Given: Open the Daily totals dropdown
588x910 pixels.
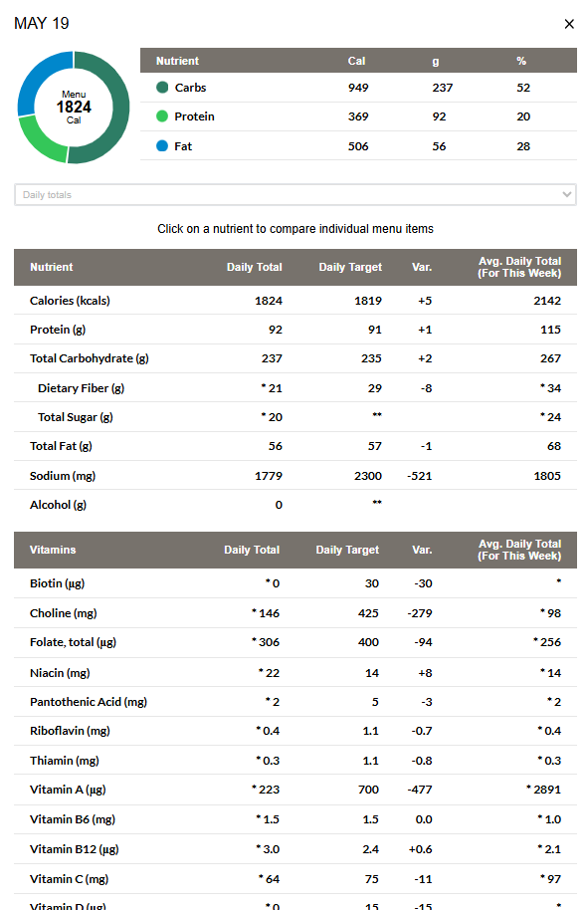Looking at the screenshot, I should point(295,195).
